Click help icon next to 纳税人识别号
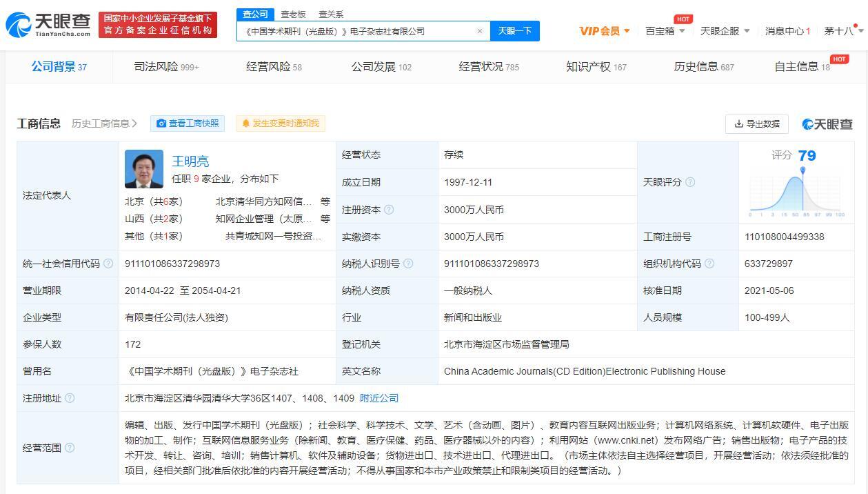Image resolution: width=868 pixels, height=494 pixels. [408, 264]
